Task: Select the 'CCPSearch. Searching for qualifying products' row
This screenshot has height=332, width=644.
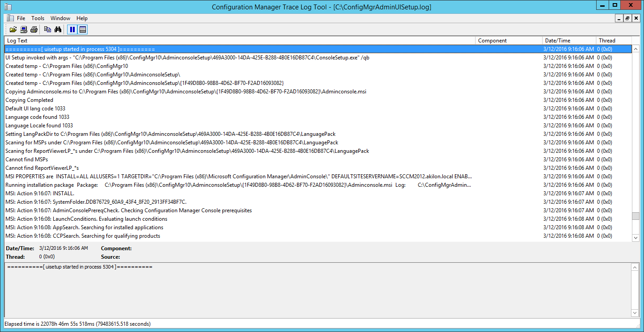Action: click(x=318, y=236)
